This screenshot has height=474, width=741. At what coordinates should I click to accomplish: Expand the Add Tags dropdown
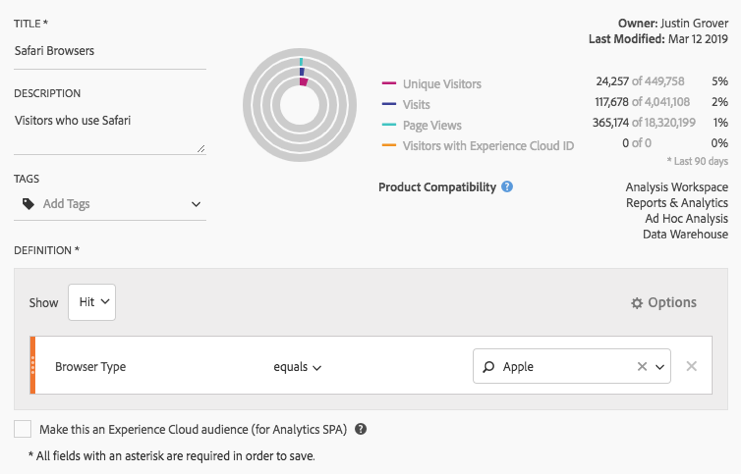pos(195,204)
